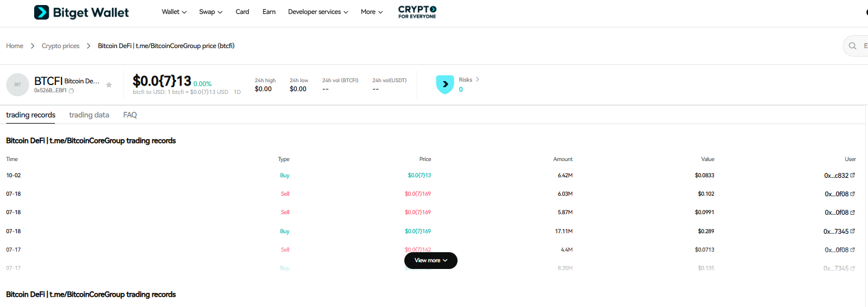Click the $0.289 value cell
868x307 pixels.
click(706, 231)
